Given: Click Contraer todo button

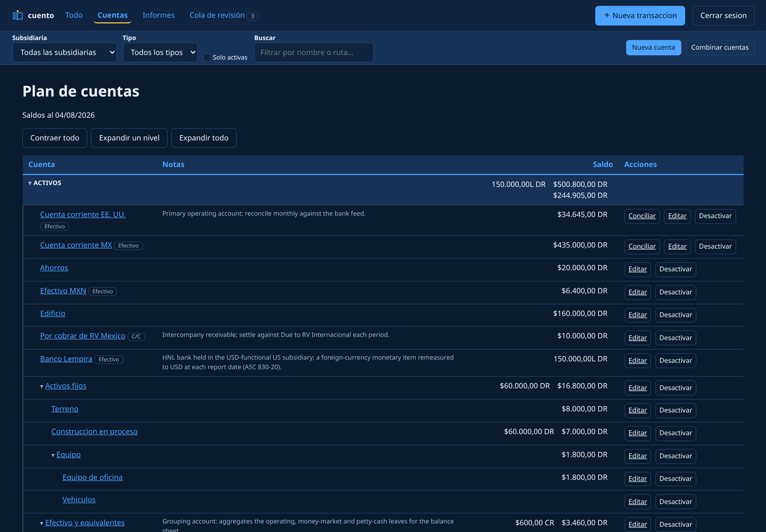Looking at the screenshot, I should [x=55, y=138].
